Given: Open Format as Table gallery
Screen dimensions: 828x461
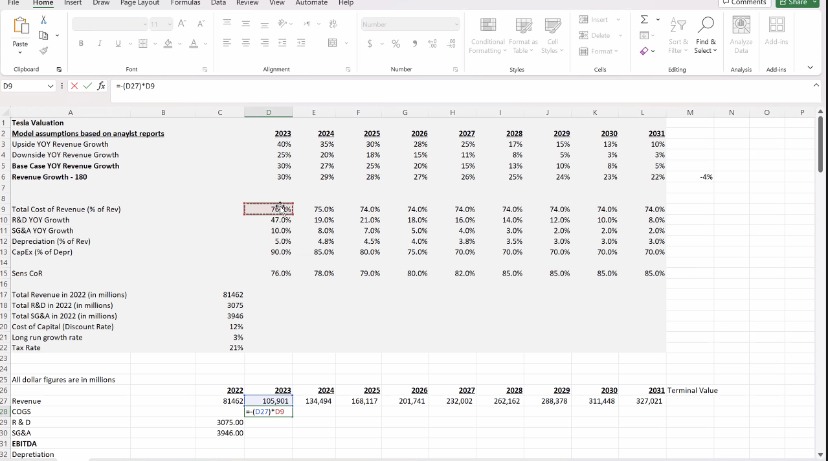Looking at the screenshot, I should 523,35.
